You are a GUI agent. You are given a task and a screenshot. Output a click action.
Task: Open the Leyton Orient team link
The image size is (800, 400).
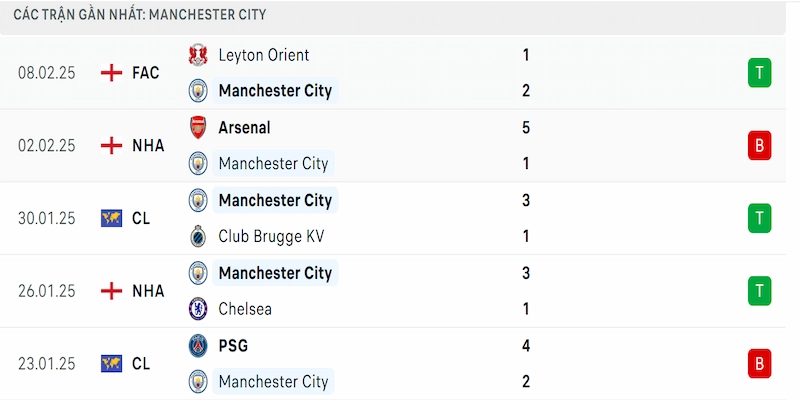pyautogui.click(x=264, y=55)
